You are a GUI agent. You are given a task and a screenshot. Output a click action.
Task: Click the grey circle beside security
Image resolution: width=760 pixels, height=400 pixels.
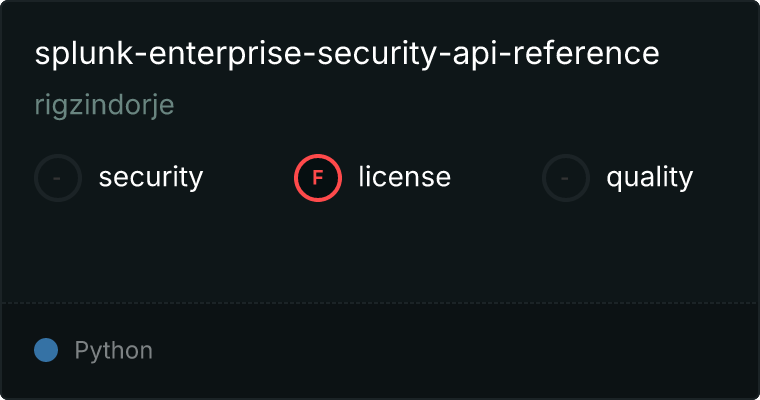58,178
